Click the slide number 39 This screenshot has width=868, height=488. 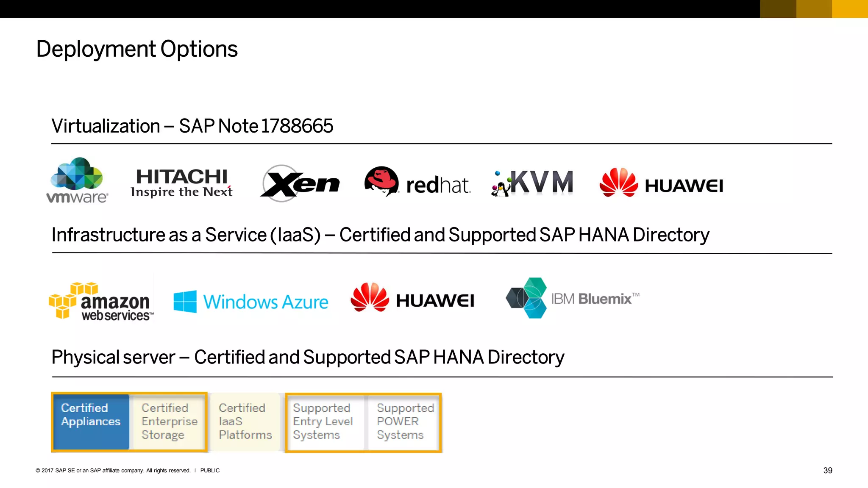click(x=828, y=471)
